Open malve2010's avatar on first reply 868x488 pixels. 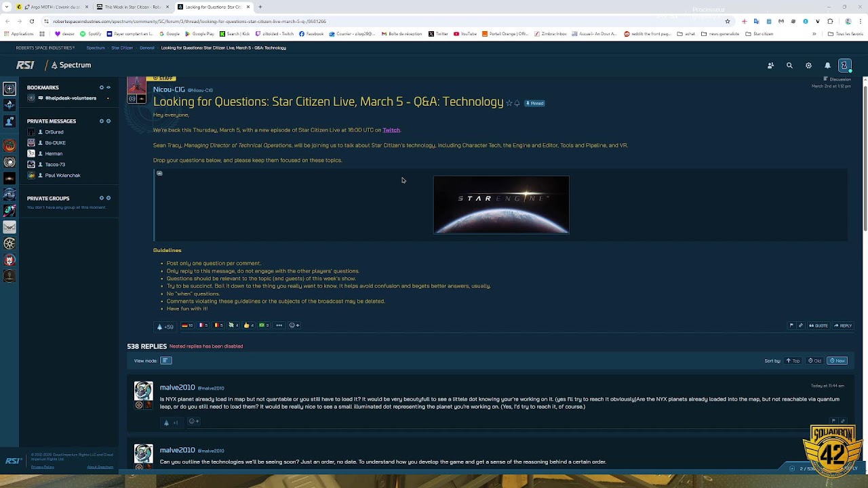click(143, 391)
